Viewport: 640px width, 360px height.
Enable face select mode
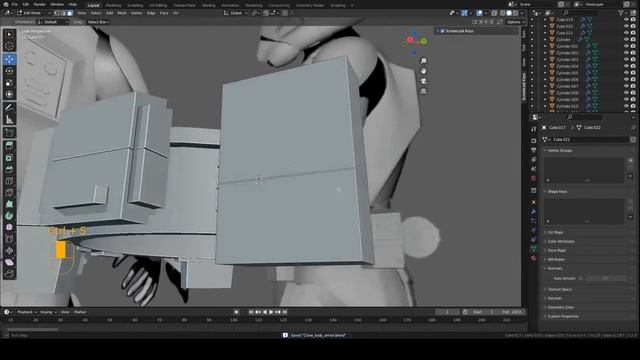click(69, 13)
